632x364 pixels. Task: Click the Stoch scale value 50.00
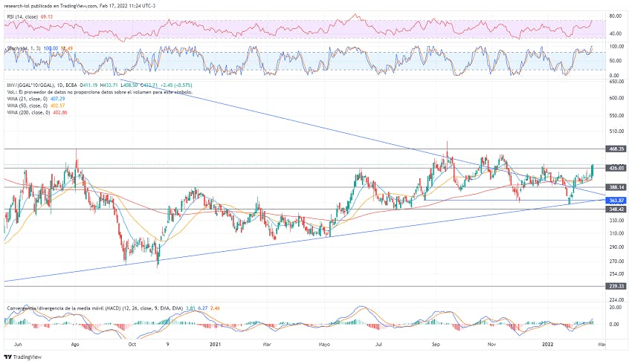tap(616, 61)
